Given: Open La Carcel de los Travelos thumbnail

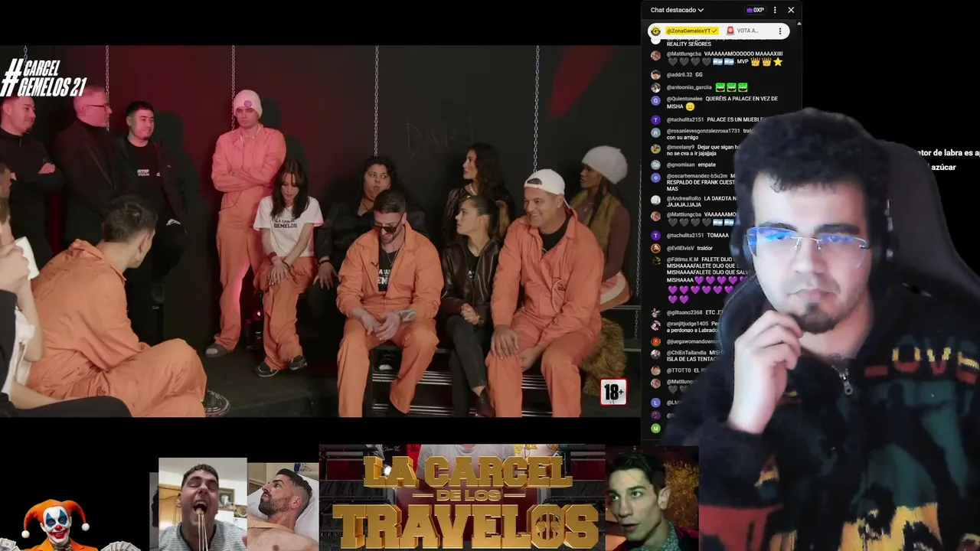Looking at the screenshot, I should [x=462, y=497].
